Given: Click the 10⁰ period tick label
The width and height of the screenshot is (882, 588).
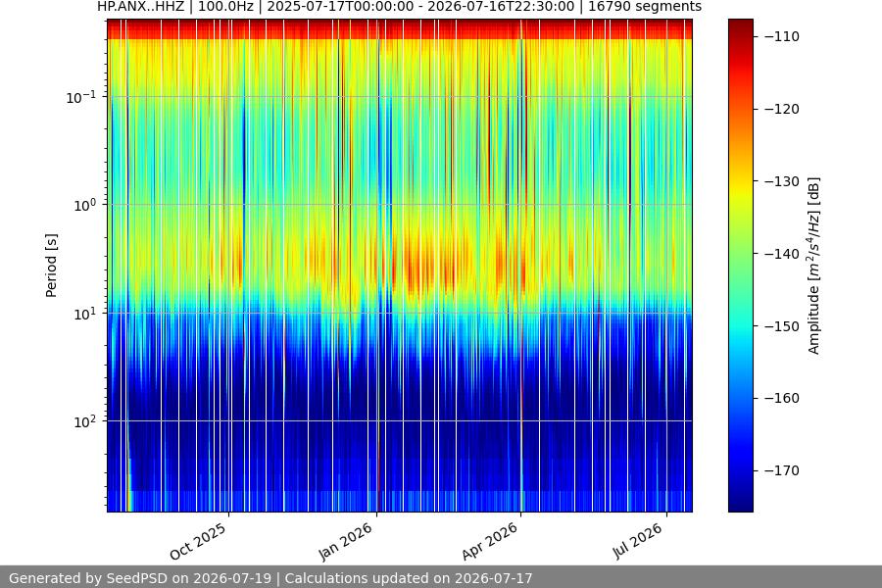Looking at the screenshot, I should tap(84, 205).
